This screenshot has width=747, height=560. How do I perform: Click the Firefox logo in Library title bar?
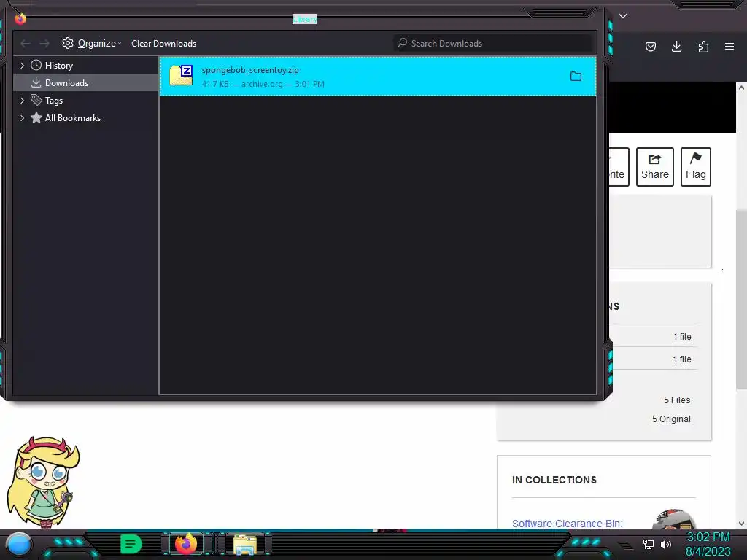(x=20, y=19)
